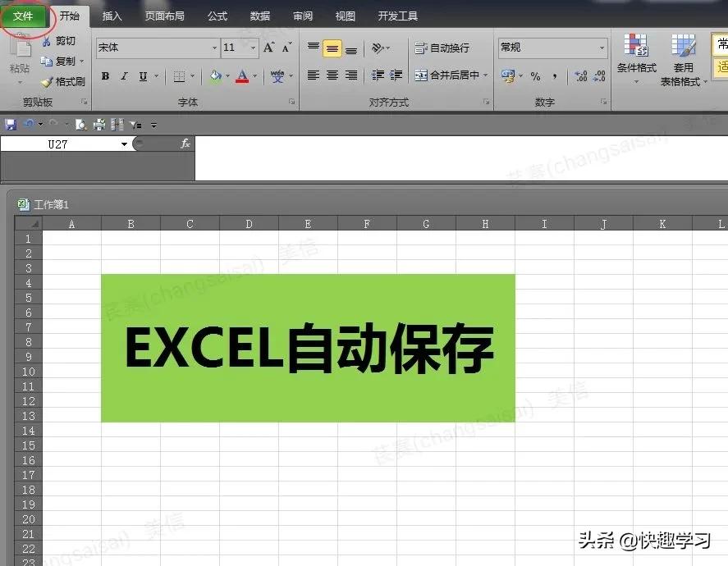728x566 pixels.
Task: Expand the fill color dropdown arrow
Action: click(227, 76)
